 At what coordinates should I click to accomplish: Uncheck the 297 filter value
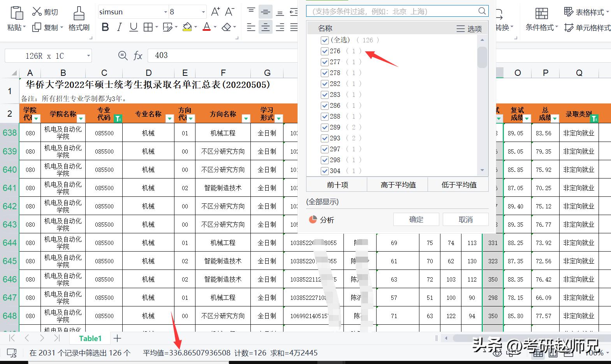point(325,149)
